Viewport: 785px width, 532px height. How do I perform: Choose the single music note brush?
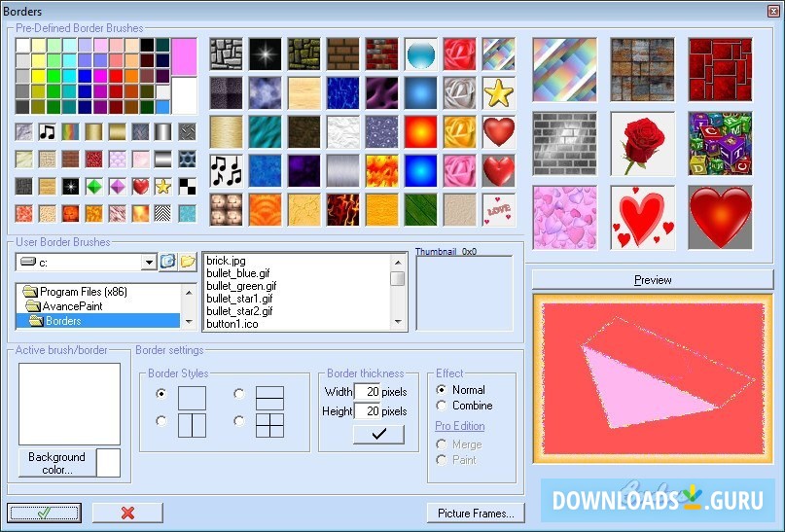47,132
